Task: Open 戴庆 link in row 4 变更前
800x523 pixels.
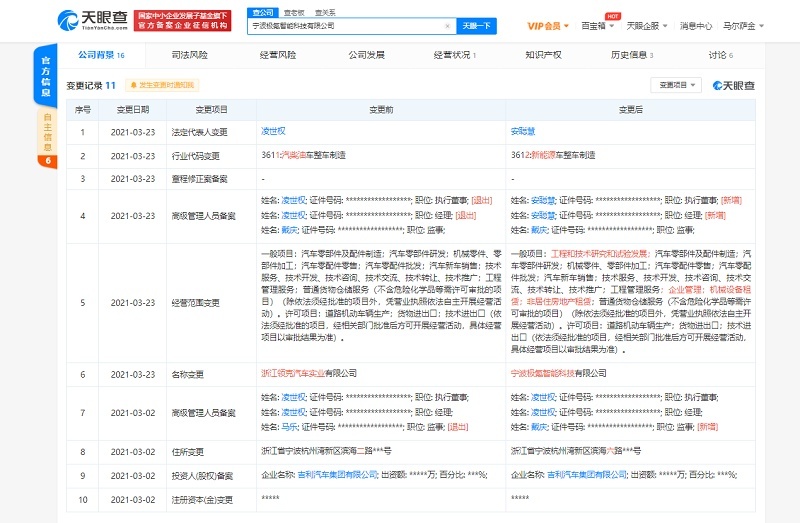Action: click(289, 230)
